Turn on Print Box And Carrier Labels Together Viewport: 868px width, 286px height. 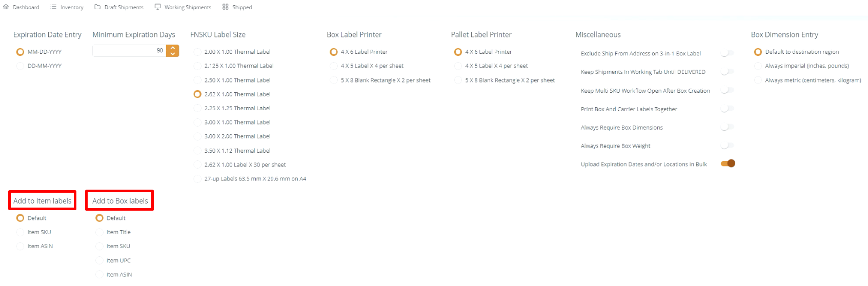coord(728,109)
